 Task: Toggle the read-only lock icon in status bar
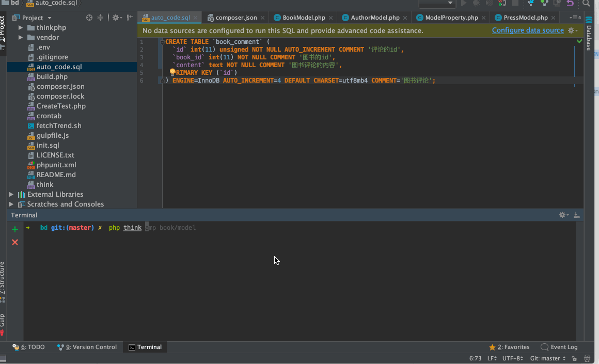point(574,358)
